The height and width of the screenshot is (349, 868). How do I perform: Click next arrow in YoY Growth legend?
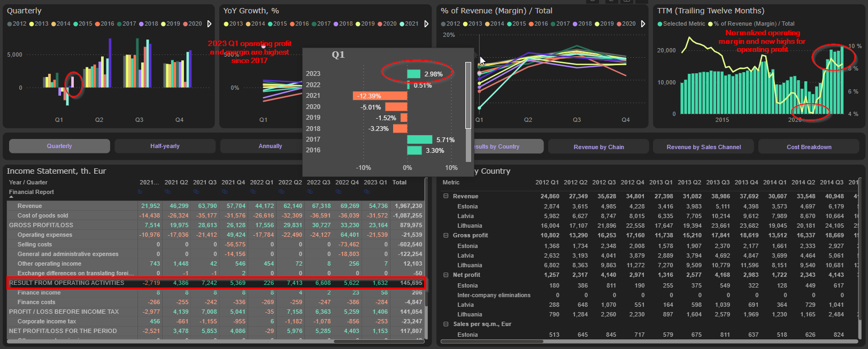tap(426, 24)
